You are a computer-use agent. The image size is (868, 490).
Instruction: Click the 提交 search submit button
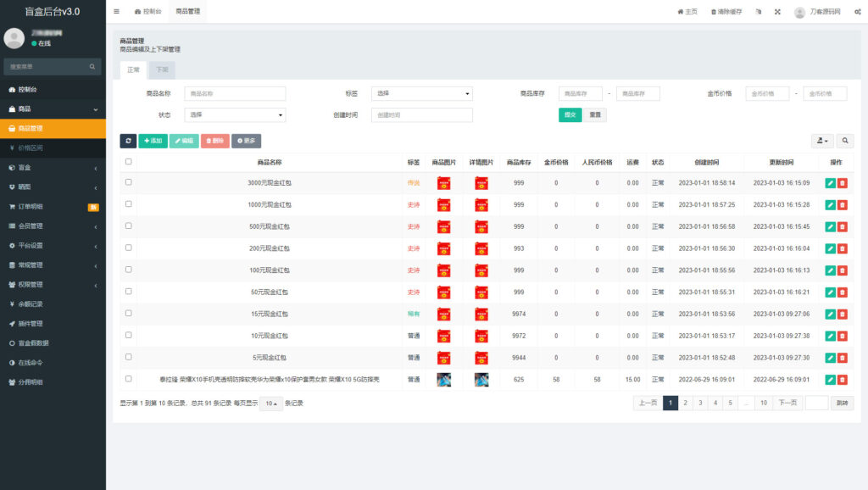click(570, 115)
